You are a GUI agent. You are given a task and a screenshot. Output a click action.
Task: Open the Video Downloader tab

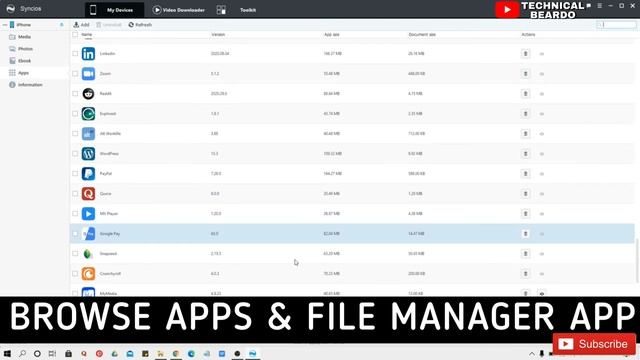pyautogui.click(x=178, y=10)
